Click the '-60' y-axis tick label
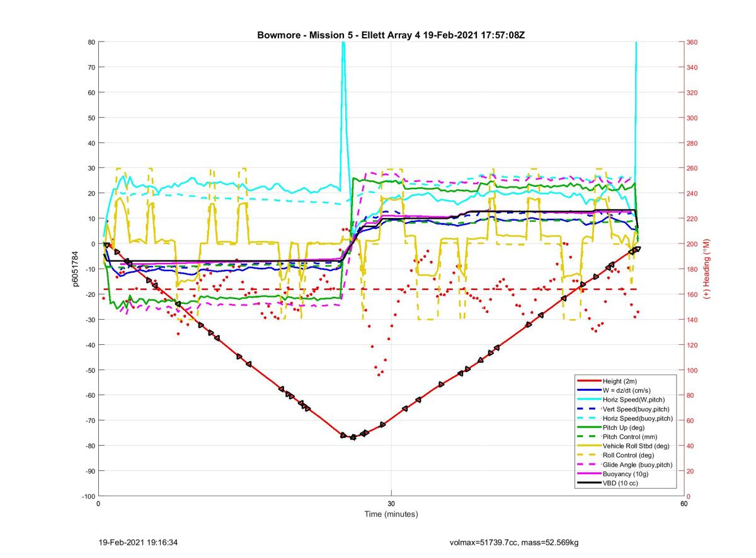The width and height of the screenshot is (756, 558). [x=89, y=395]
